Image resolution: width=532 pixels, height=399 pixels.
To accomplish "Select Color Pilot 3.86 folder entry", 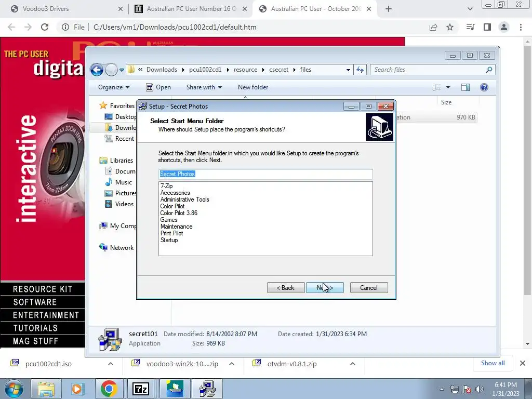I will [179, 213].
